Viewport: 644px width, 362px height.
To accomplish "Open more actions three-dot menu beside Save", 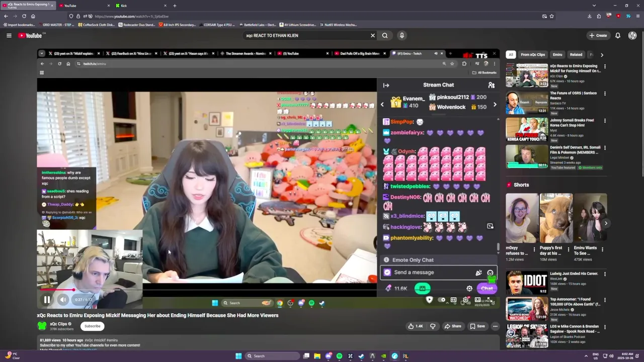I will click(495, 326).
